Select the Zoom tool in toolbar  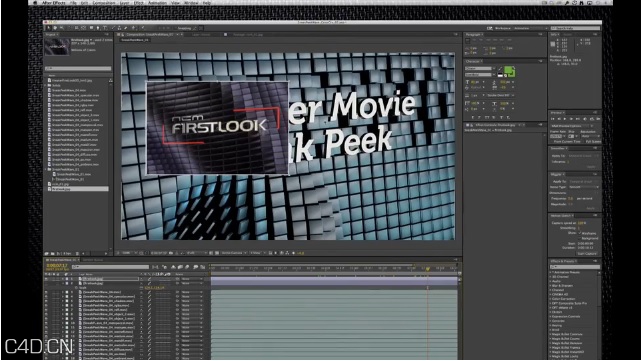[61, 28]
